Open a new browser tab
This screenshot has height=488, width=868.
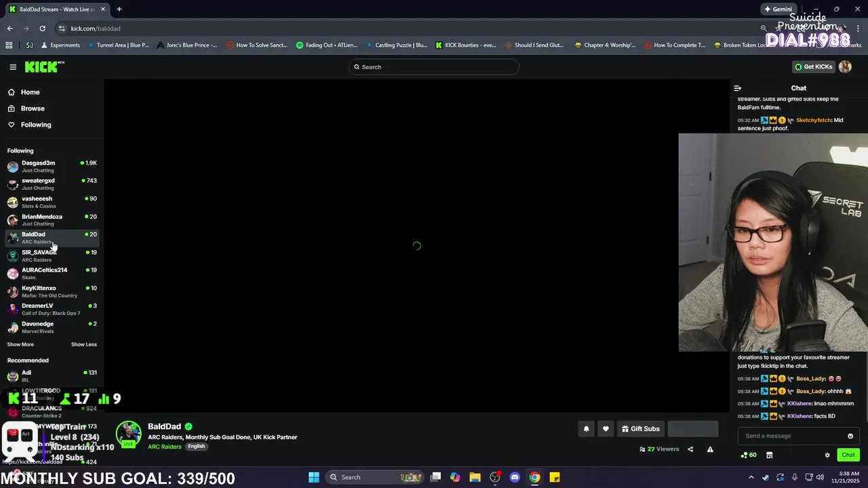point(119,9)
